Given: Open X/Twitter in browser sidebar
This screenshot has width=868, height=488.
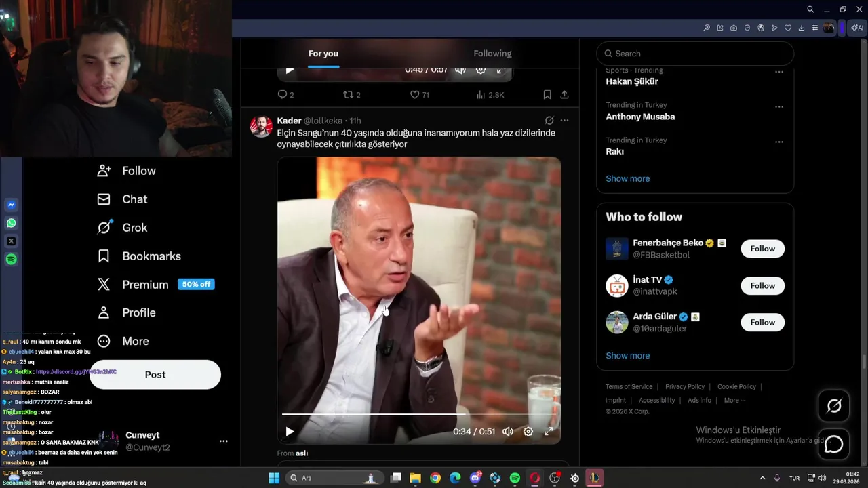Looking at the screenshot, I should click(11, 241).
